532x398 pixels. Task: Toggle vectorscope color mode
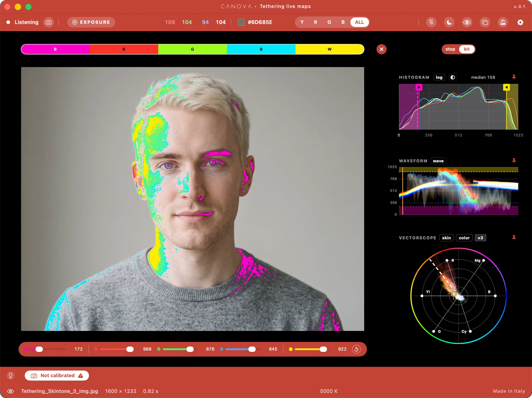464,238
